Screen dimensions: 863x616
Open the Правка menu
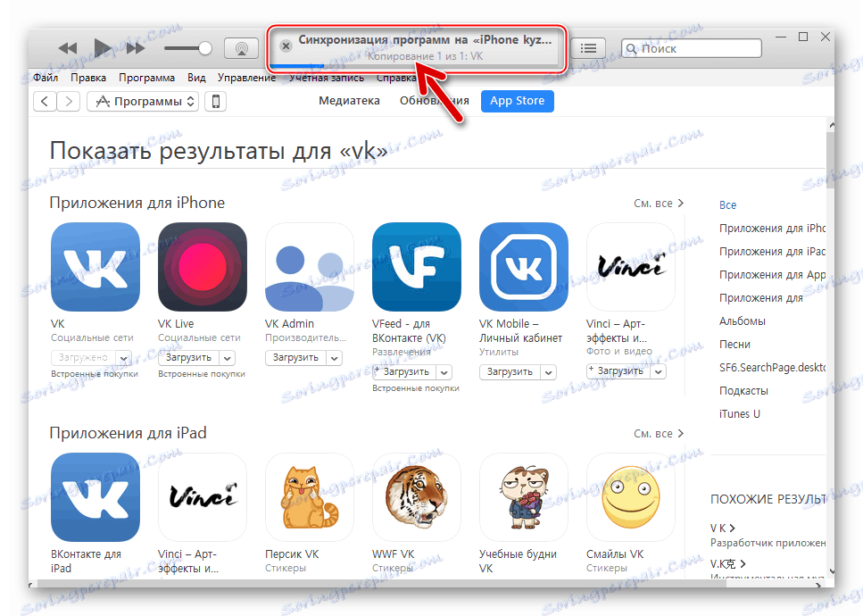coord(88,78)
